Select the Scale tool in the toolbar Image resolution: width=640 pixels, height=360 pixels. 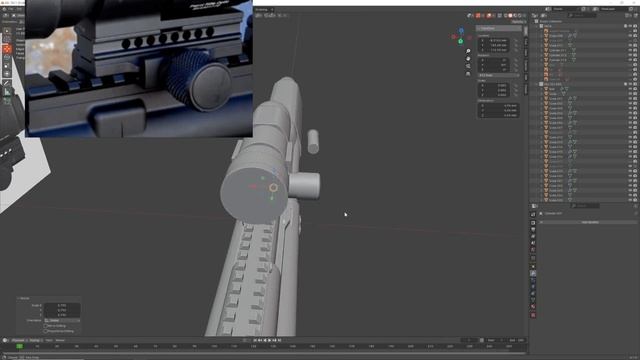(7, 66)
